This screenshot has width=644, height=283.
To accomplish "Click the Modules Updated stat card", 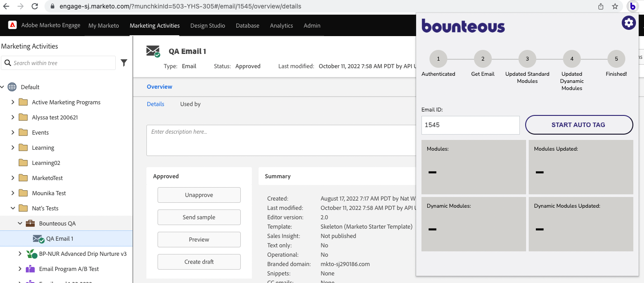I will tap(581, 167).
